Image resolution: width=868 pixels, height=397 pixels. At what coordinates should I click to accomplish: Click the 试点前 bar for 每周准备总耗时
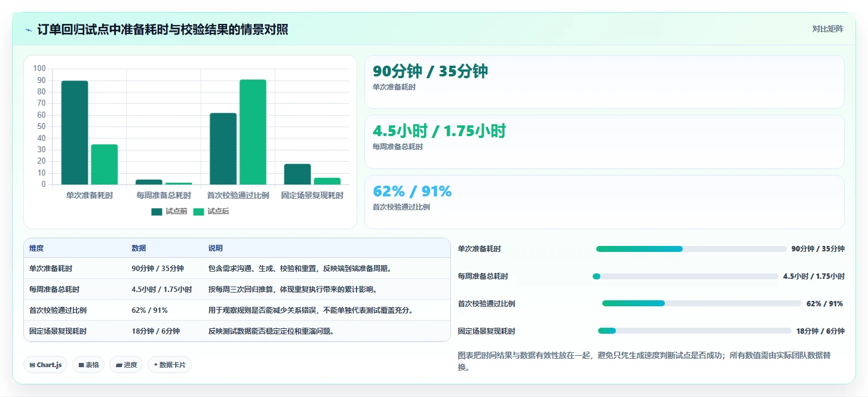click(149, 182)
